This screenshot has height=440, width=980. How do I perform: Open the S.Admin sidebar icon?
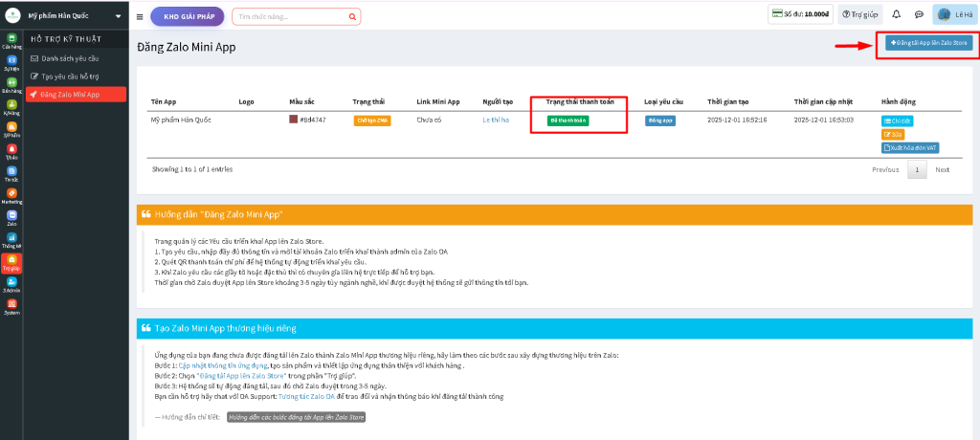coord(11,285)
